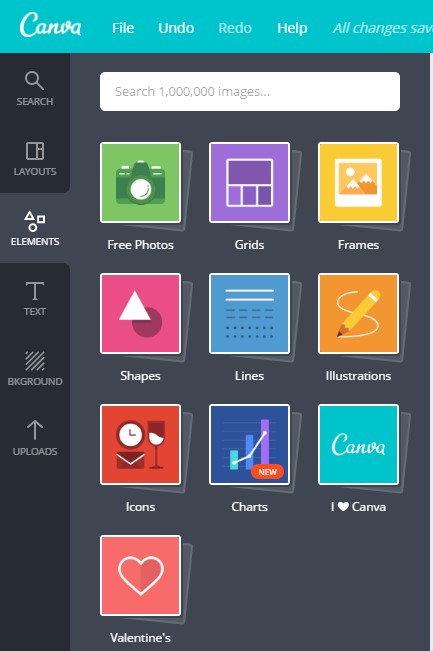
Task: Click the image search input field
Action: [x=250, y=91]
